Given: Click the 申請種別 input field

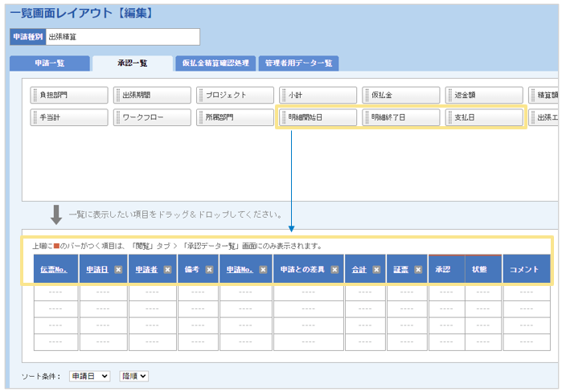Looking at the screenshot, I should pyautogui.click(x=121, y=37).
